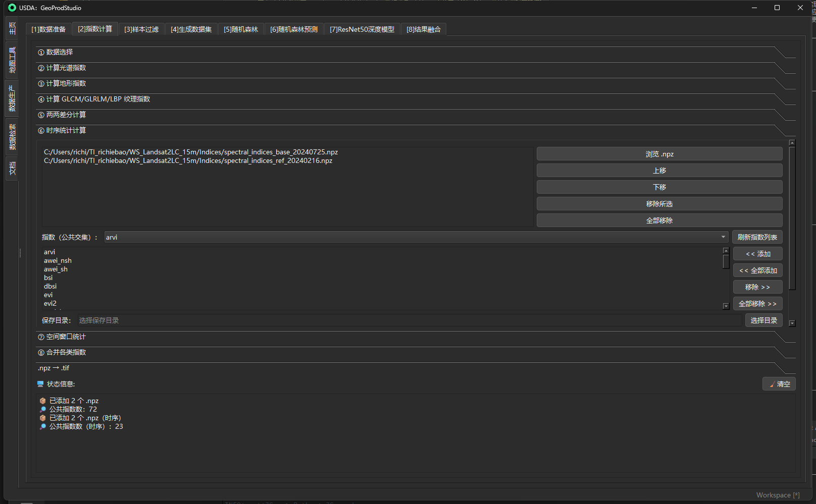
Task: Click the 浏览 .npz browse button
Action: pos(659,154)
